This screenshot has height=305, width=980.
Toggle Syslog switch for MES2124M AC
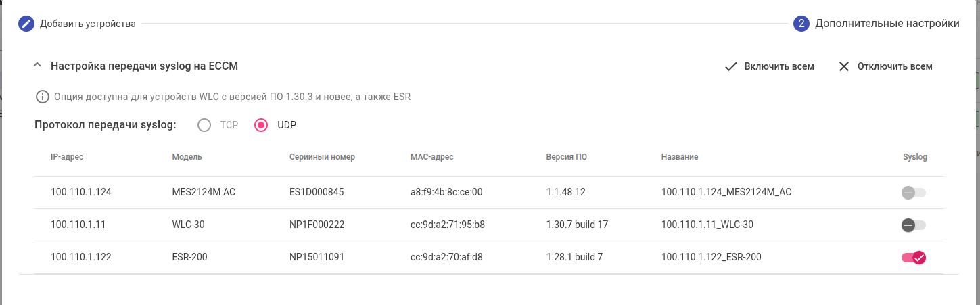913,193
